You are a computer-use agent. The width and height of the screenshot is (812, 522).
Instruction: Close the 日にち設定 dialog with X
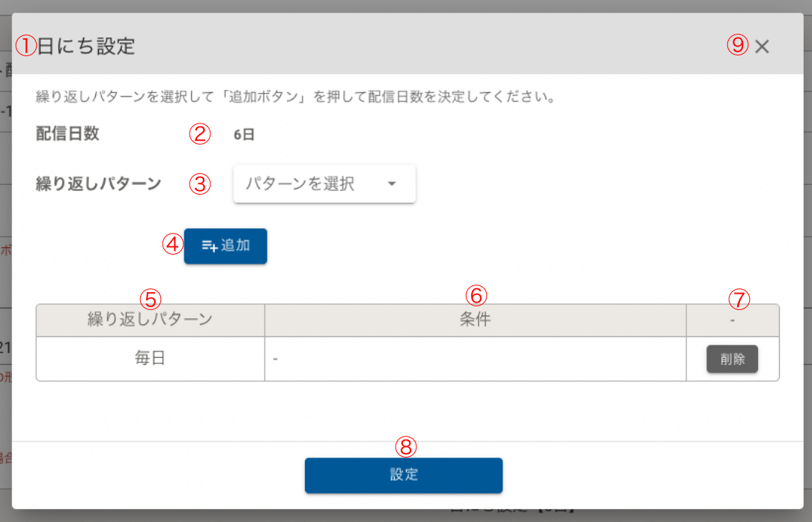(762, 46)
